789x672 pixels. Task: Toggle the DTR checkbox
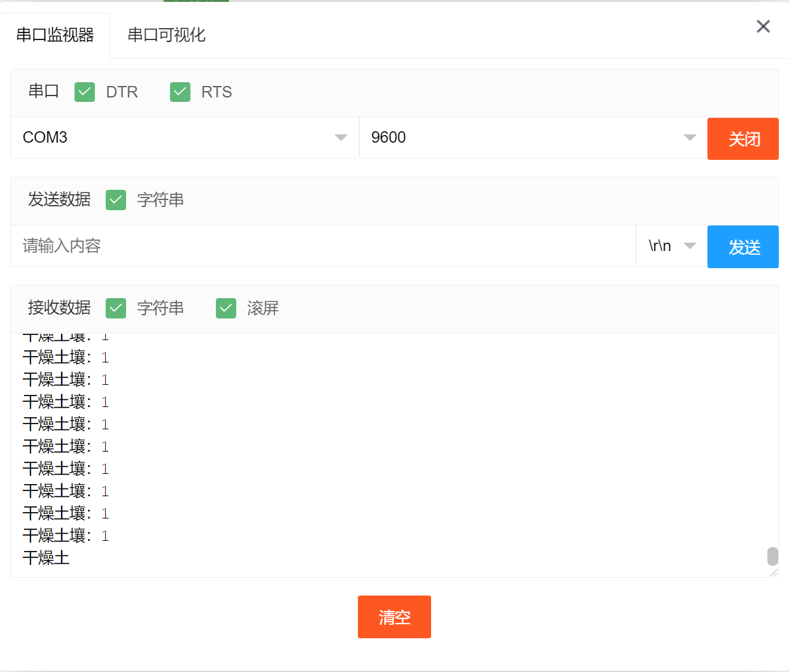pyautogui.click(x=85, y=92)
